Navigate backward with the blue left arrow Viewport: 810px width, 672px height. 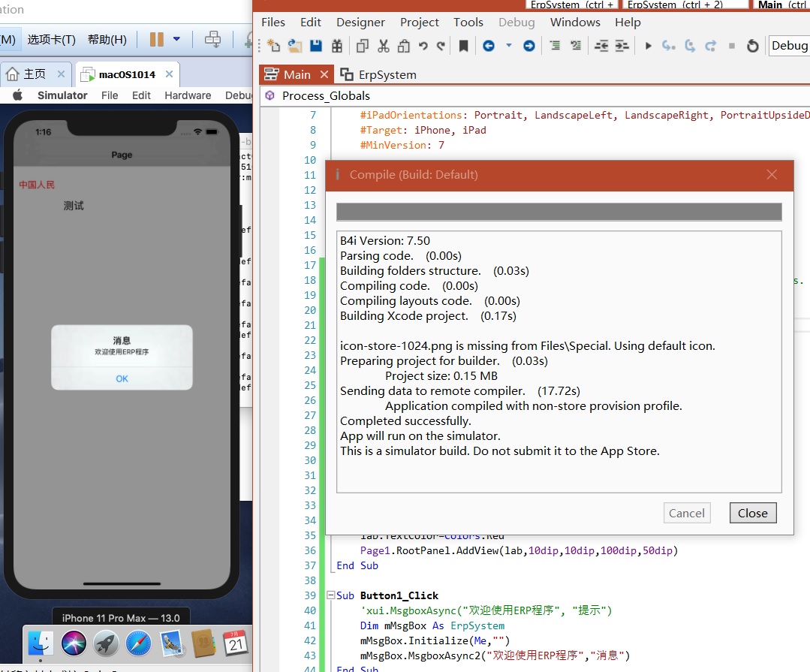(x=489, y=47)
